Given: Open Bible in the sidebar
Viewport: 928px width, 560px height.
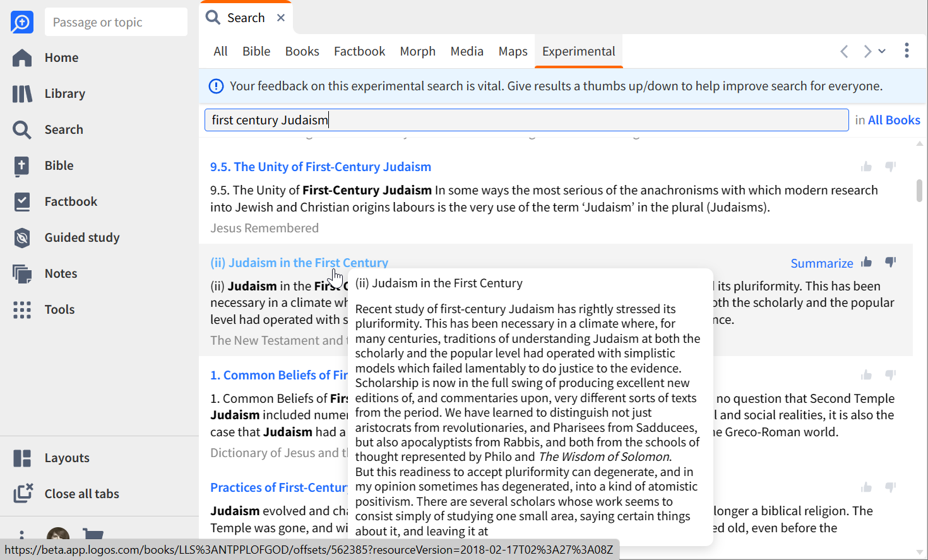Looking at the screenshot, I should click(x=43, y=165).
